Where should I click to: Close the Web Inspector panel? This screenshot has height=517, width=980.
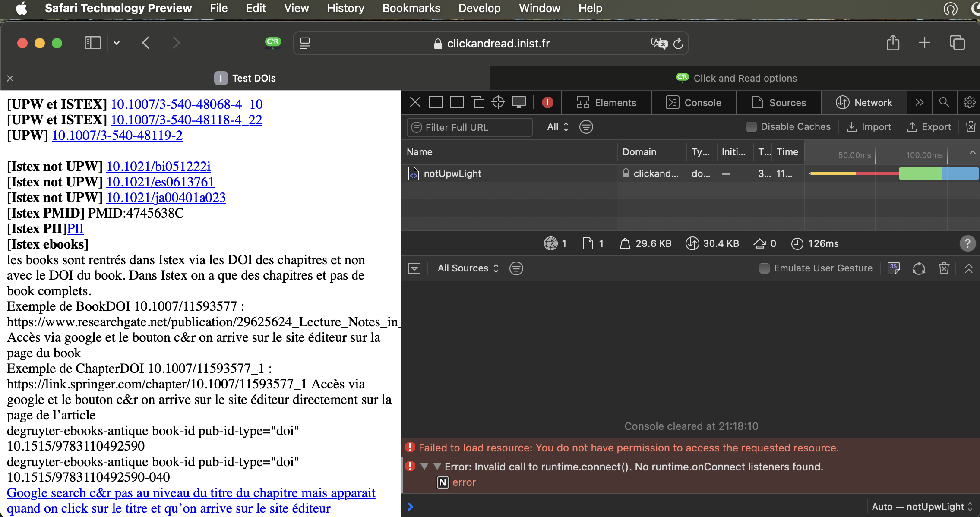click(x=415, y=102)
